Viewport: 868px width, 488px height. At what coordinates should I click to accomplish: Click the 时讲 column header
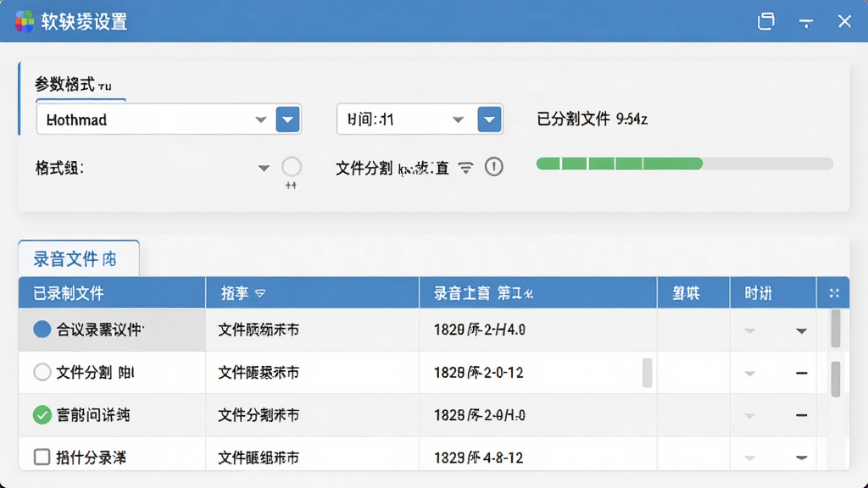[773, 292]
